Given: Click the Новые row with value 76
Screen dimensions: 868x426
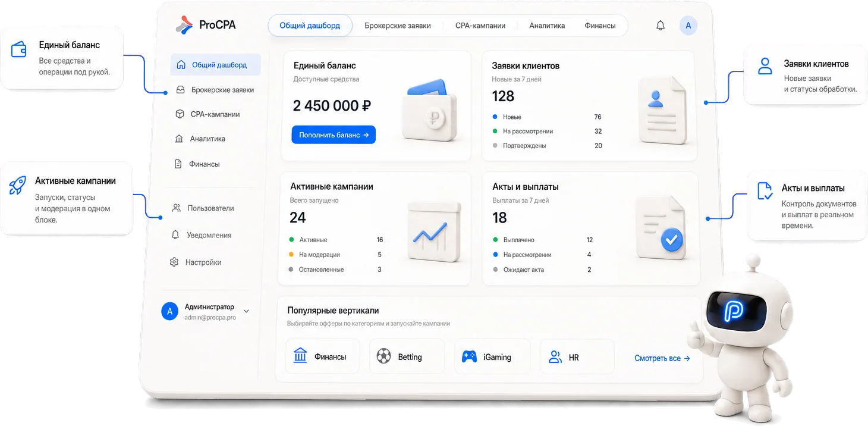Looking at the screenshot, I should (x=547, y=117).
